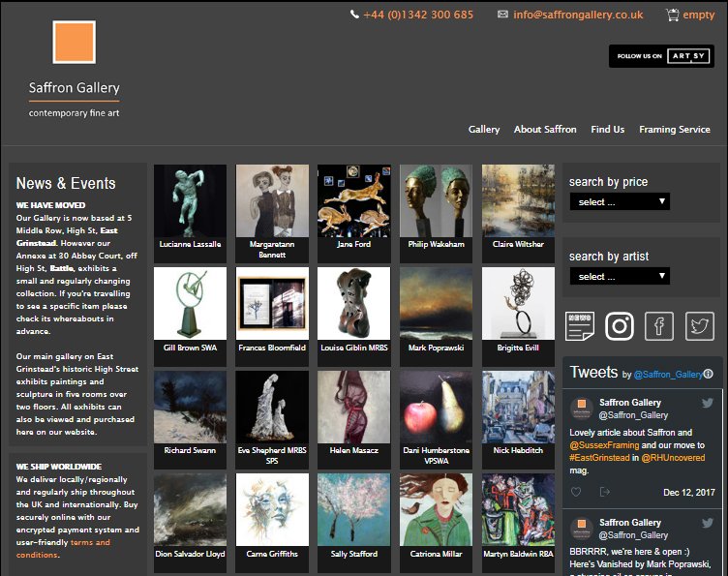Open Philip Wakeham busts thumbnail

[436, 201]
